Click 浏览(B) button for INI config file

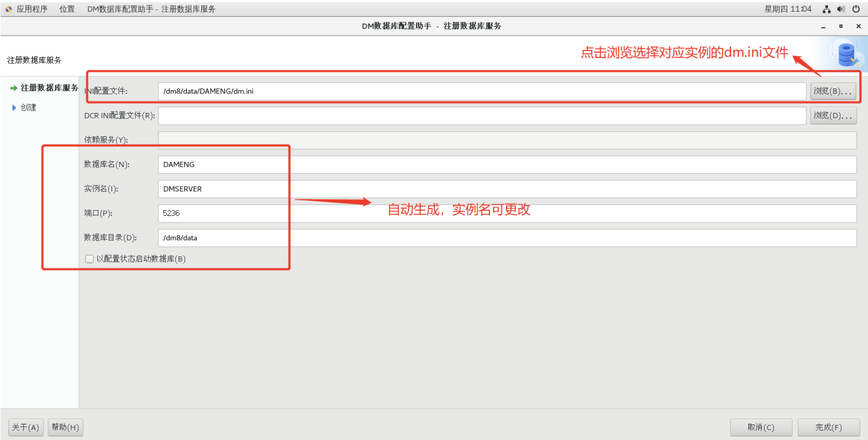pyautogui.click(x=833, y=91)
